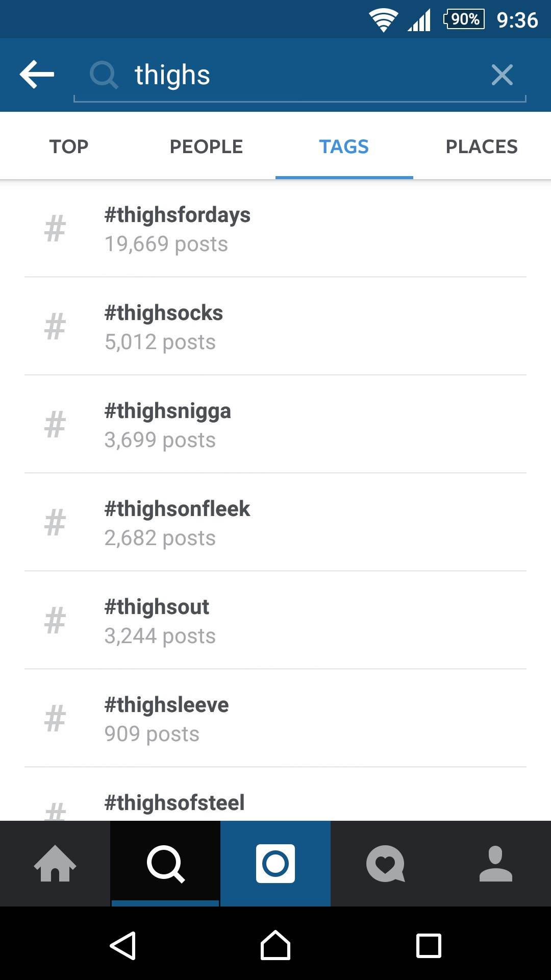This screenshot has height=980, width=551.
Task: Open the #thighsofsteel hashtag
Action: click(x=275, y=803)
